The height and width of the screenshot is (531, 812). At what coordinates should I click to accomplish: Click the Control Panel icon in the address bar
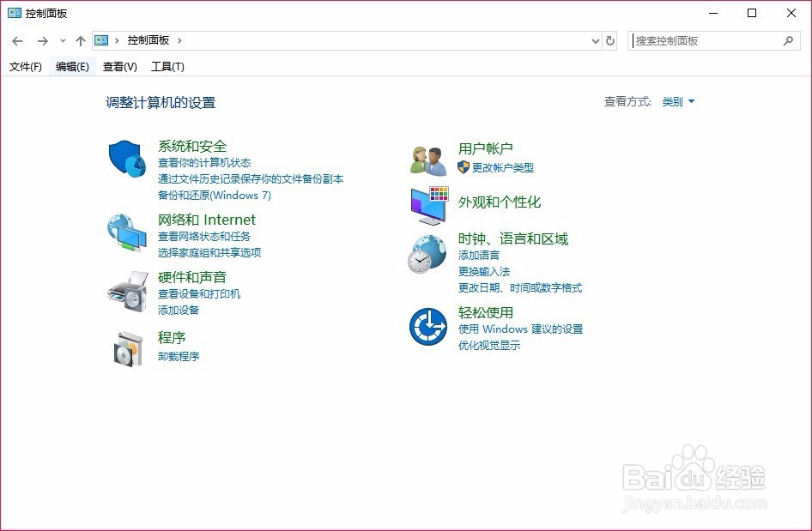coord(101,39)
